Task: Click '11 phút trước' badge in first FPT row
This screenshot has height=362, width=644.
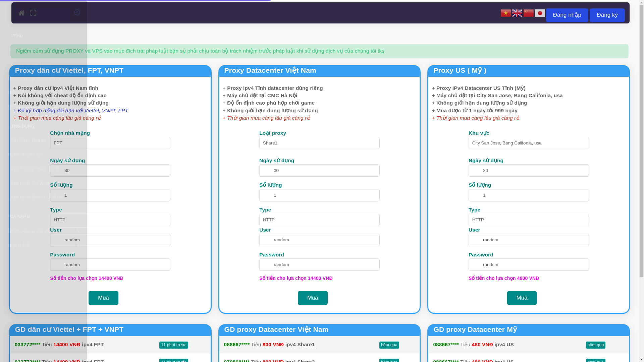Action: [x=174, y=345]
